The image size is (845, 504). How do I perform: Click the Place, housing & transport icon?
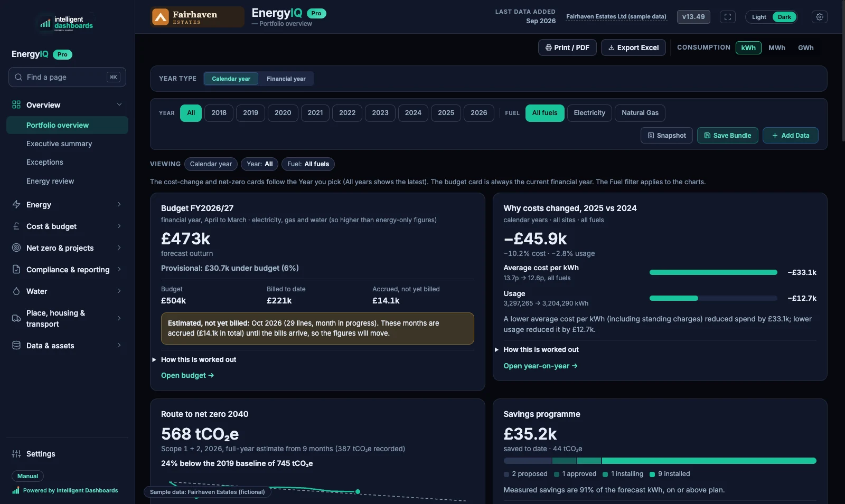click(x=16, y=318)
